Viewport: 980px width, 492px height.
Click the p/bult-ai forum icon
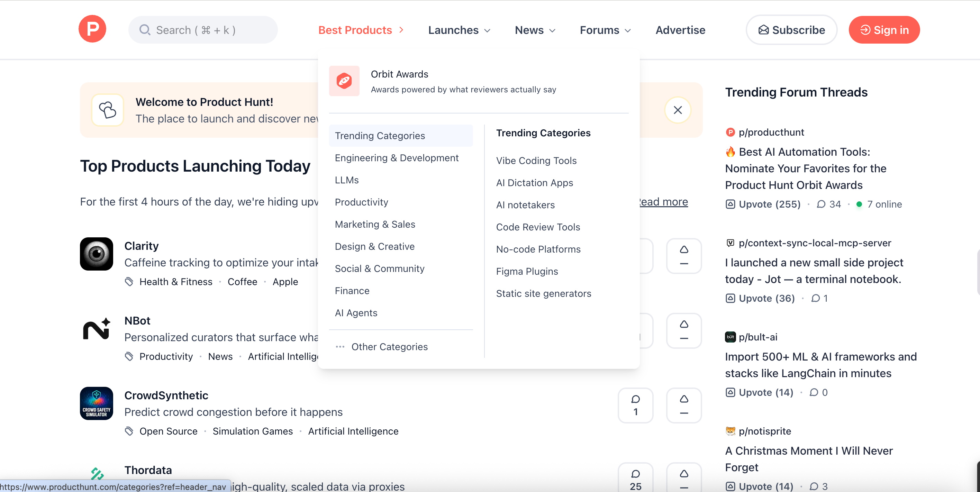click(730, 337)
